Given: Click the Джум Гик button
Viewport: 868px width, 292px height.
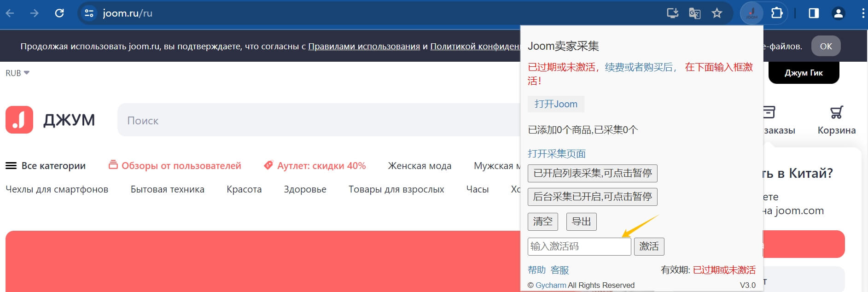Looking at the screenshot, I should click(804, 73).
